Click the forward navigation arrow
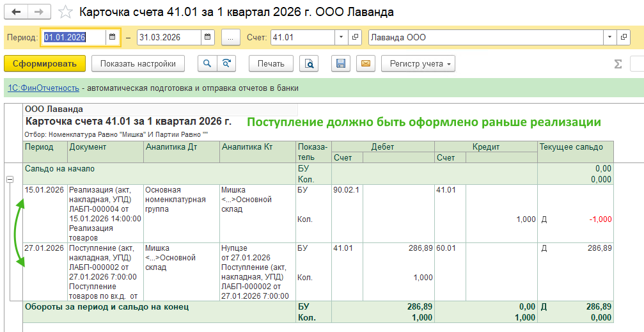 (39, 12)
